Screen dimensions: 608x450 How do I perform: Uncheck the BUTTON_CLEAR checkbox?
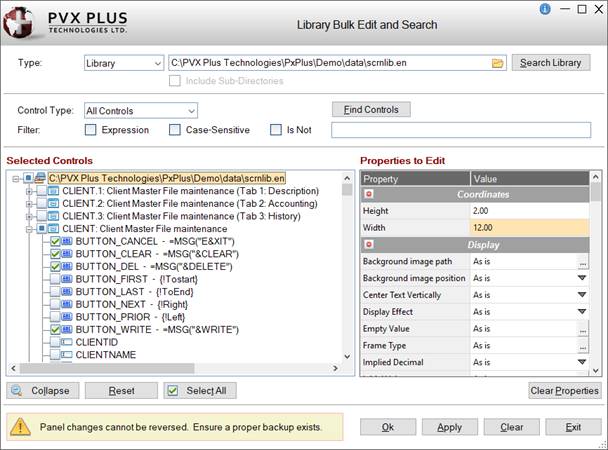pos(55,254)
